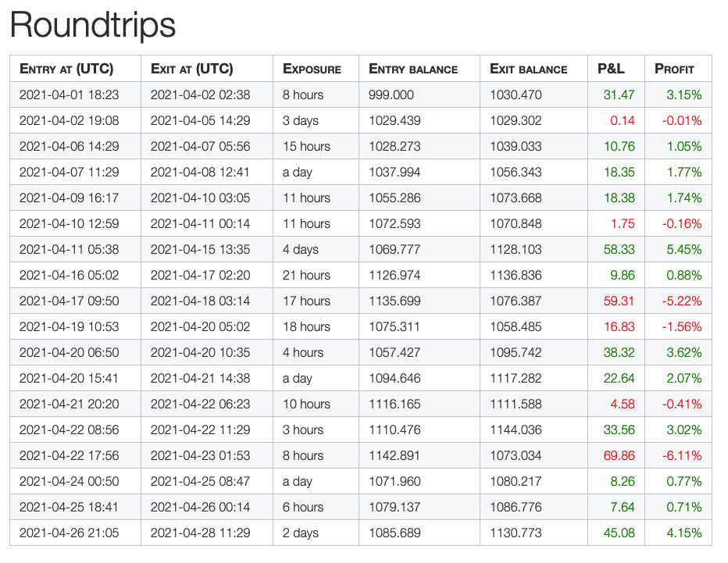The height and width of the screenshot is (563, 728).
Task: Select the 58.33 P&L value
Action: coord(619,250)
